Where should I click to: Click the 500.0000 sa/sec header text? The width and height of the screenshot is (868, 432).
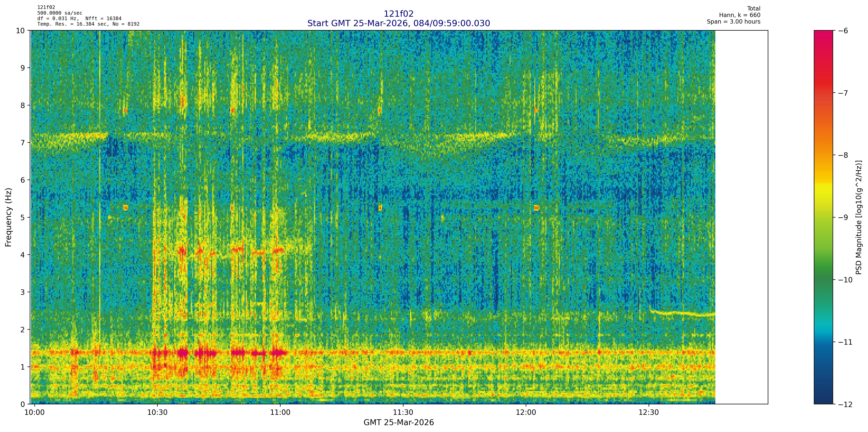tap(60, 13)
